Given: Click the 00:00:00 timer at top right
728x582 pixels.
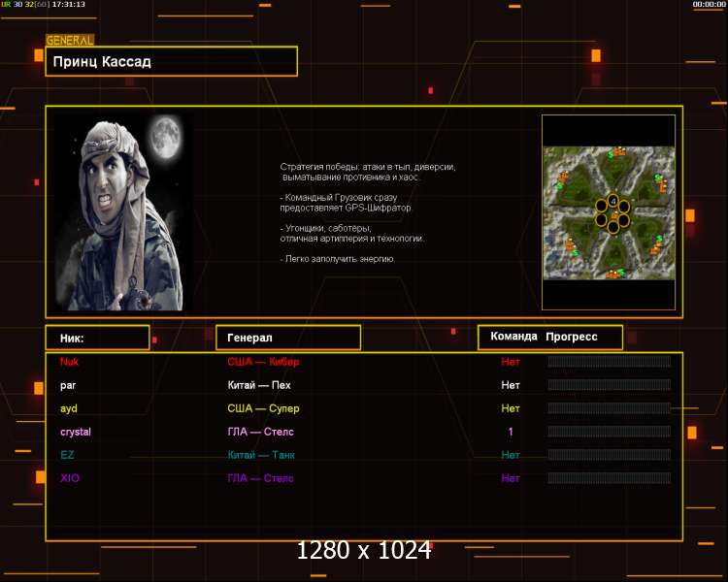Looking at the screenshot, I should (710, 5).
